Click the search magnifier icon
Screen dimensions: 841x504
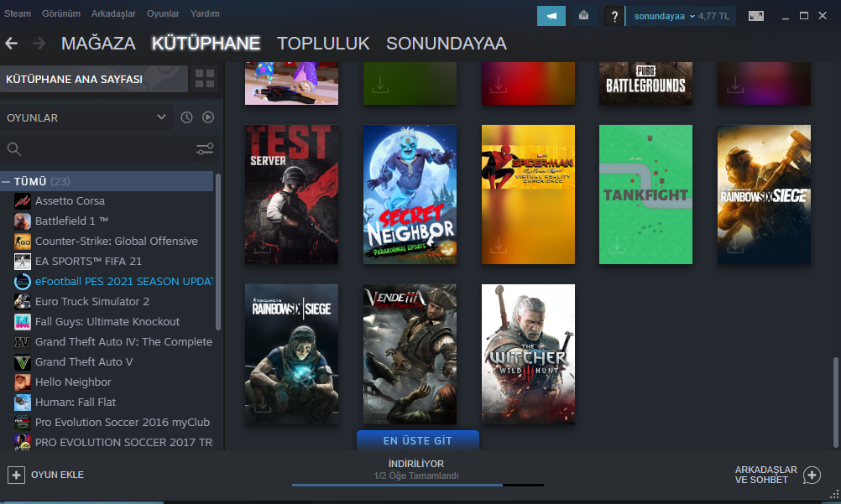(14, 149)
